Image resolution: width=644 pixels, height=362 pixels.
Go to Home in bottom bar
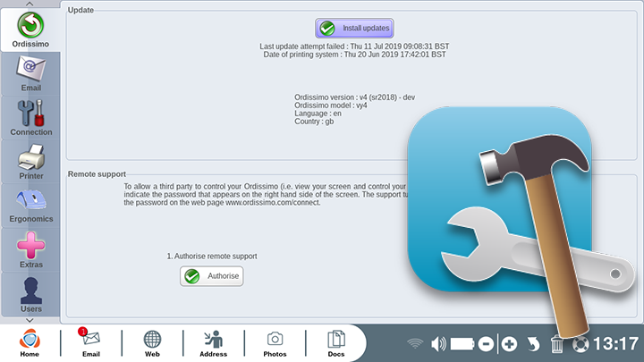(30, 343)
